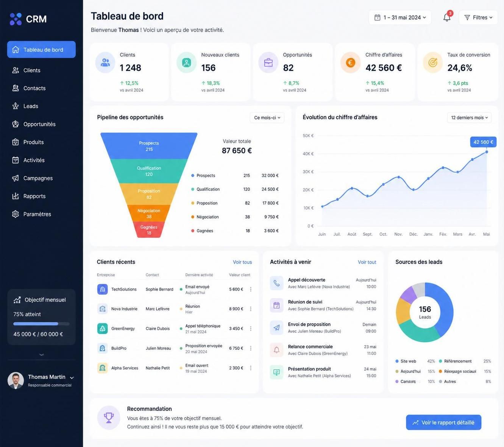Click the BuildPro company icon
504x447 pixels.
102,348
